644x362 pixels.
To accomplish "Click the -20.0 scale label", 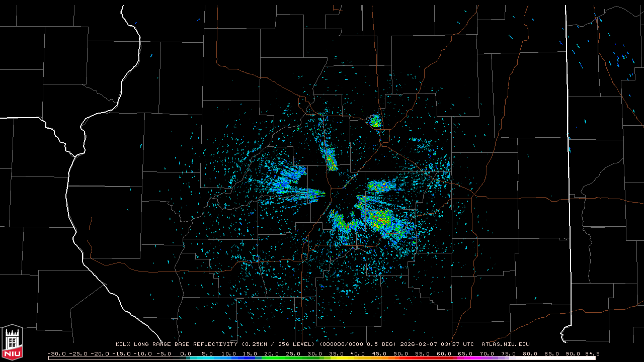I will click(100, 353).
